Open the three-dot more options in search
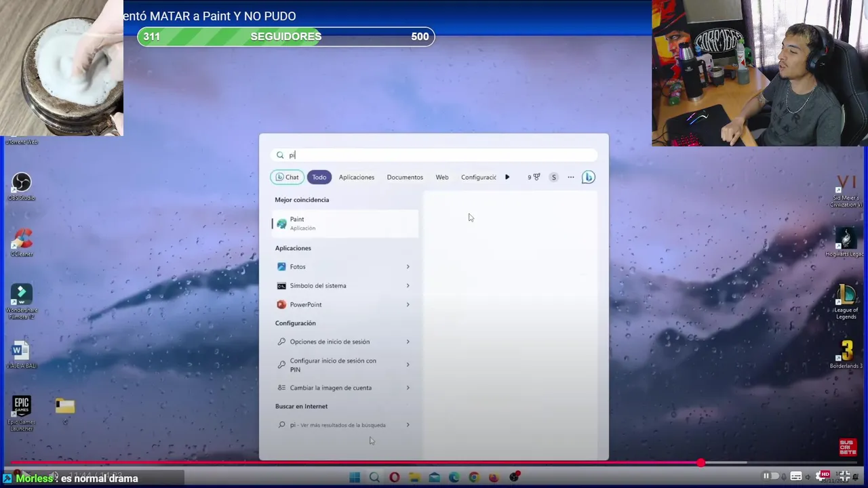Image resolution: width=868 pixels, height=488 pixels. (x=570, y=177)
